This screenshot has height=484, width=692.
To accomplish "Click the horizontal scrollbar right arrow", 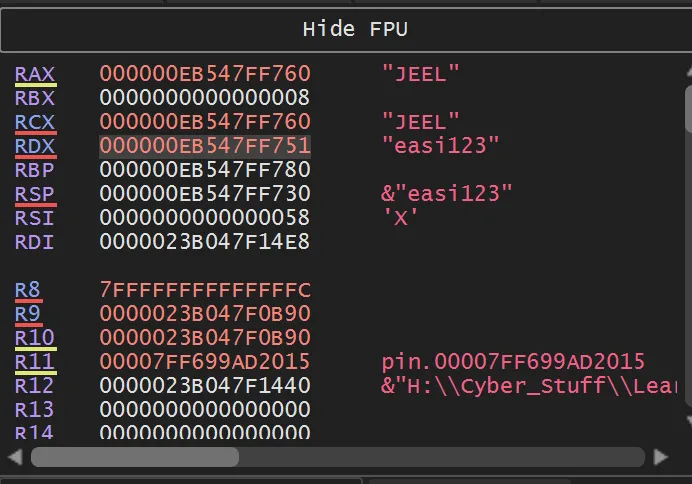I will (660, 457).
